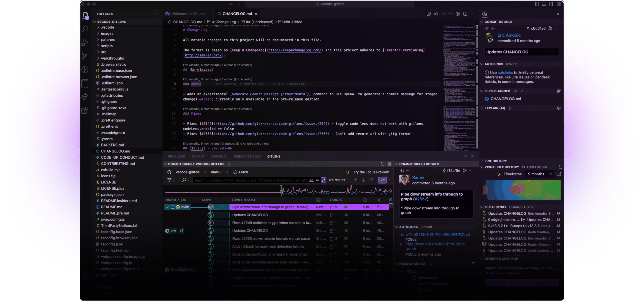644x301 pixels.
Task: Click the GitHub icon next to vscode-gitlens
Action: [170, 172]
